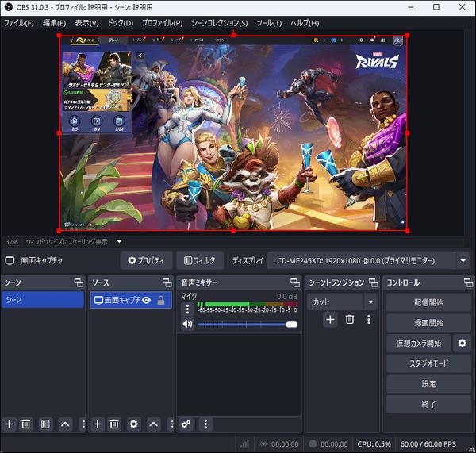Viewport: 476px width, 453px height.
Task: Add a new source with plus icon
Action: [x=98, y=424]
